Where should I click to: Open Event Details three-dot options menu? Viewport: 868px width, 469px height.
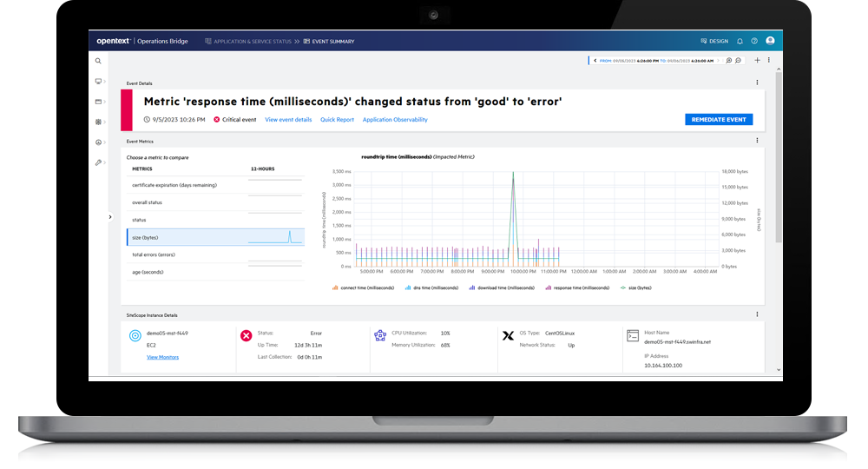tap(758, 83)
